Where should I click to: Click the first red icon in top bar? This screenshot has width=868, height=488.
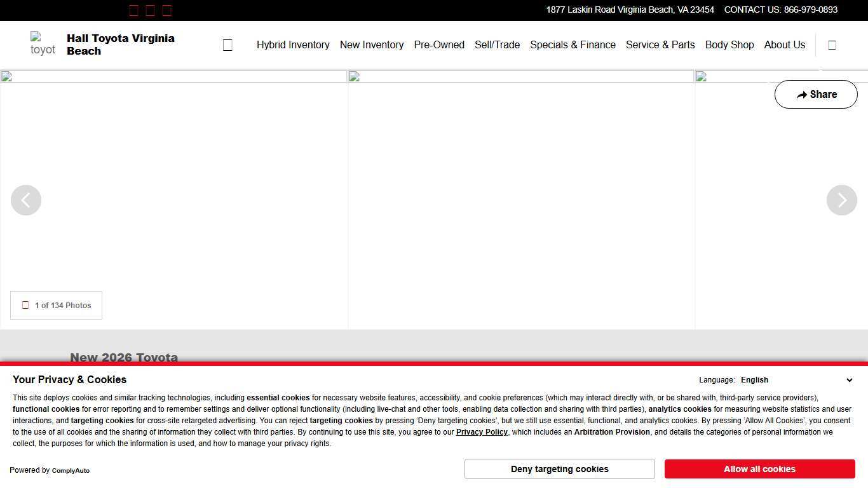point(133,10)
